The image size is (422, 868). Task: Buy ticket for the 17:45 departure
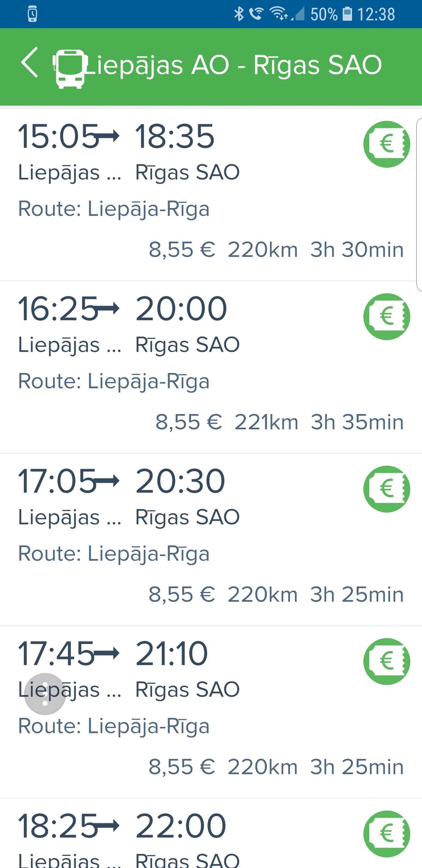pyautogui.click(x=387, y=661)
